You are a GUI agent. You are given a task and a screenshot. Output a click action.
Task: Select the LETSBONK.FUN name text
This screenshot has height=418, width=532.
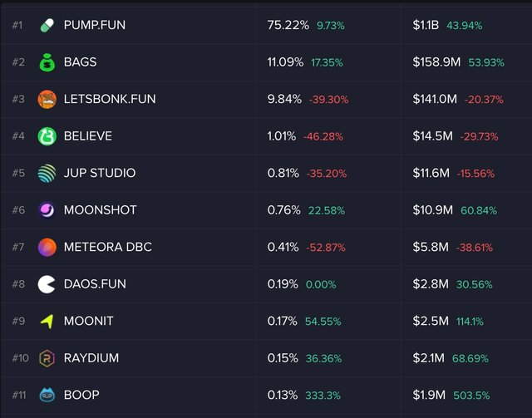[110, 100]
